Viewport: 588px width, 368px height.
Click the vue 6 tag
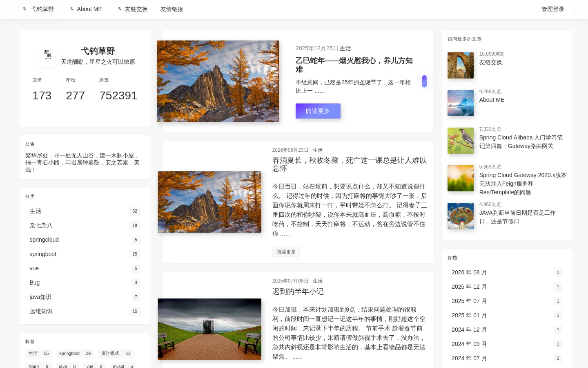(x=94, y=366)
